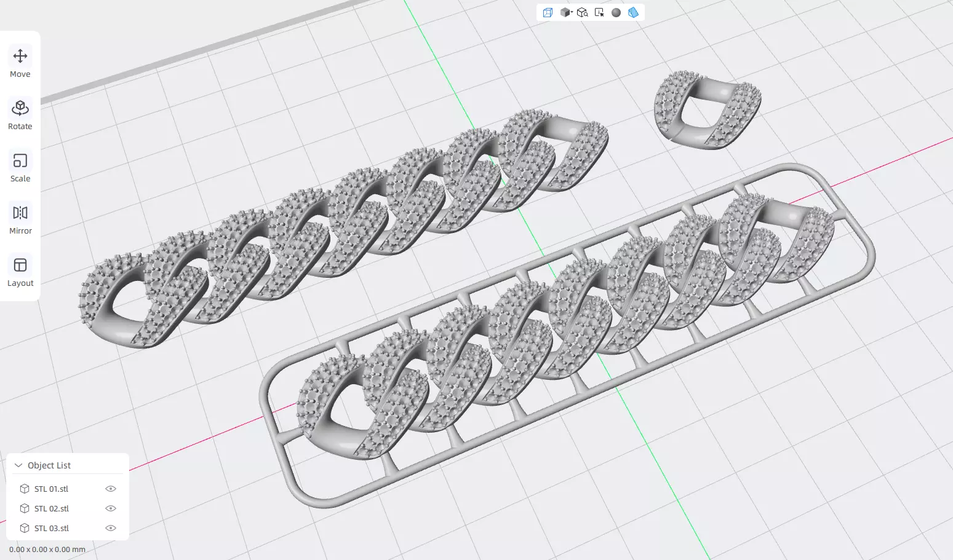
Task: Click the cube icon beside STL 01.stl
Action: tap(25, 489)
